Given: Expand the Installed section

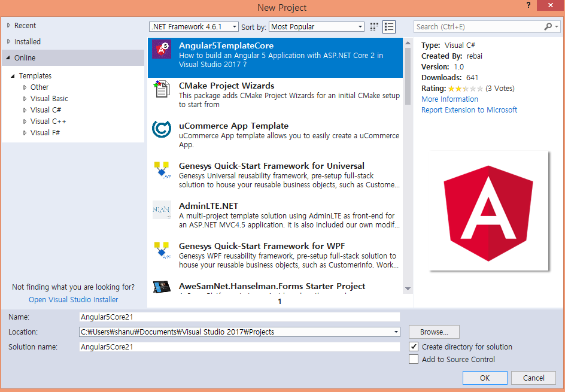Looking at the screenshot, I should point(8,41).
